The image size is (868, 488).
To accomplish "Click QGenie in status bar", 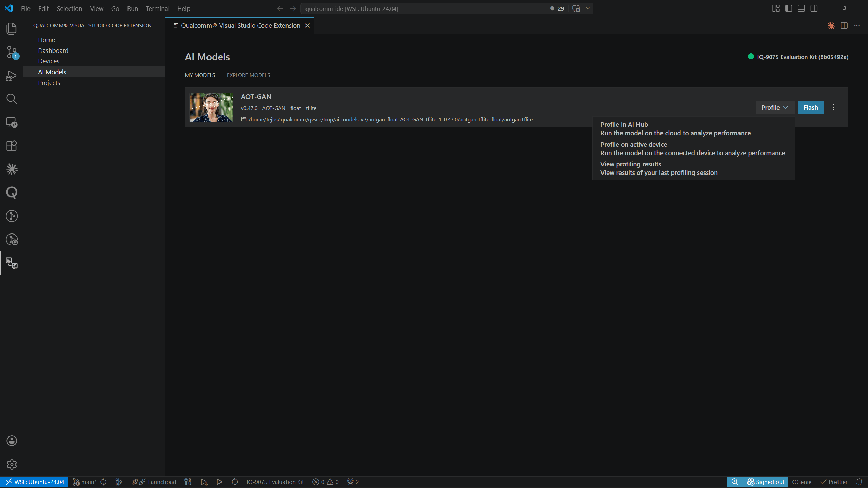I will 802,482.
